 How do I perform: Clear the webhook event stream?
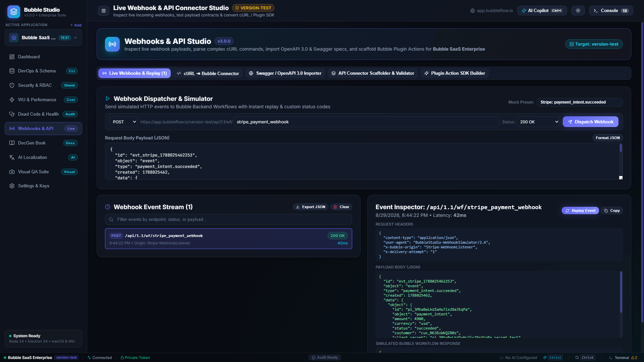(341, 207)
